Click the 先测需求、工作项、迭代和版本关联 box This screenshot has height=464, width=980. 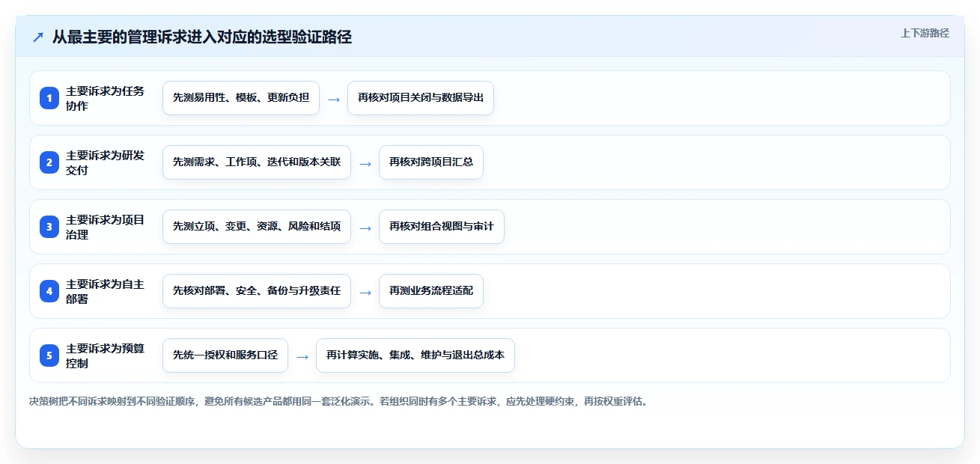257,162
